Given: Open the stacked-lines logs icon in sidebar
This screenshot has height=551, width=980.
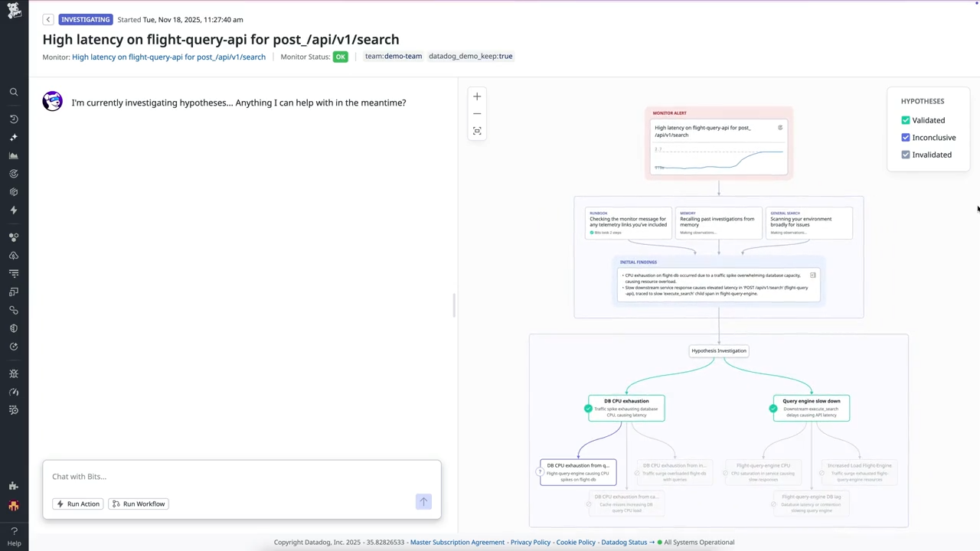Looking at the screenshot, I should coord(14,273).
